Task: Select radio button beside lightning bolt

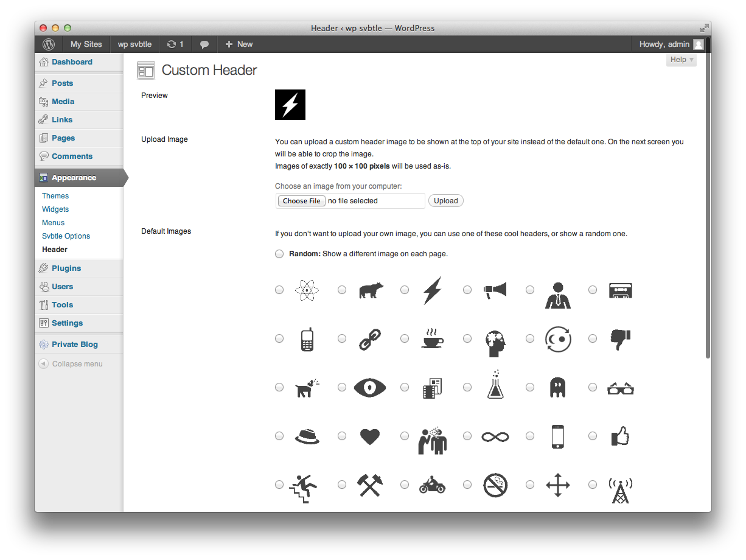Action: (405, 290)
